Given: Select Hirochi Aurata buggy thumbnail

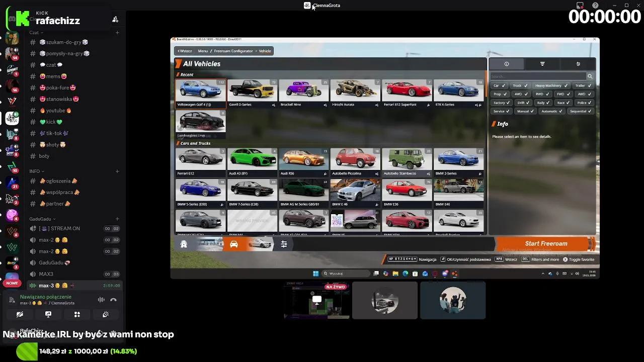Looking at the screenshot, I should pyautogui.click(x=355, y=93).
